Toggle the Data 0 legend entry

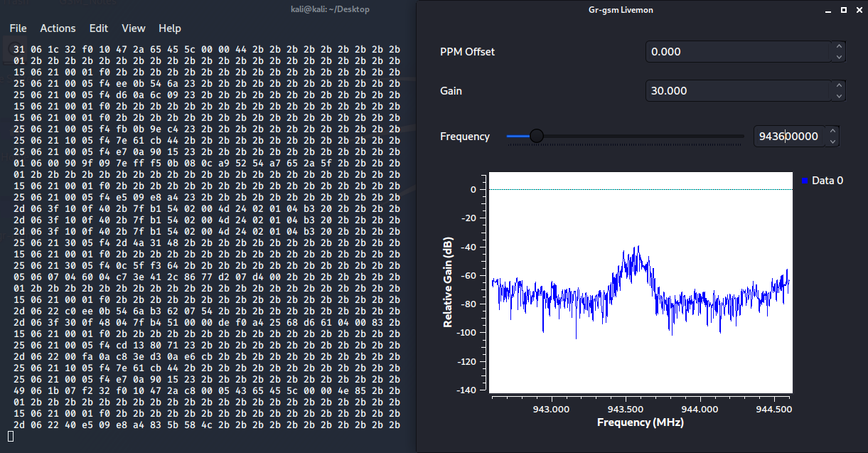click(822, 181)
